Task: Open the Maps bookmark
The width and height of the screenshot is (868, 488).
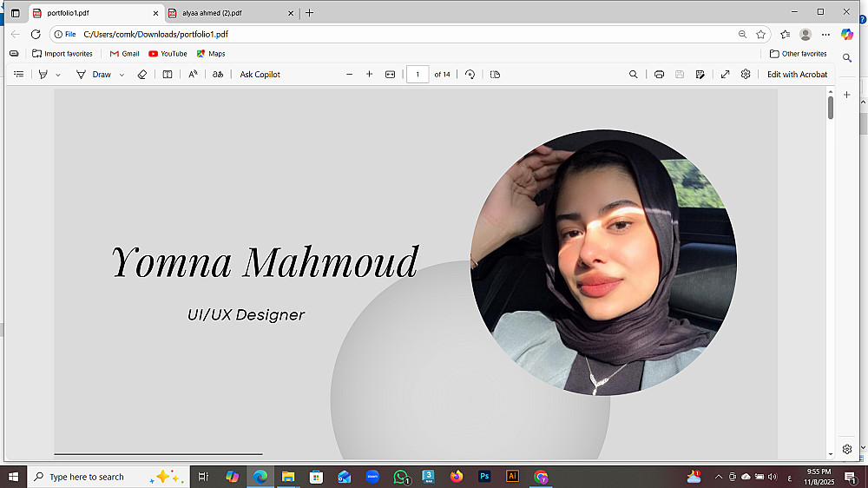Action: [211, 54]
